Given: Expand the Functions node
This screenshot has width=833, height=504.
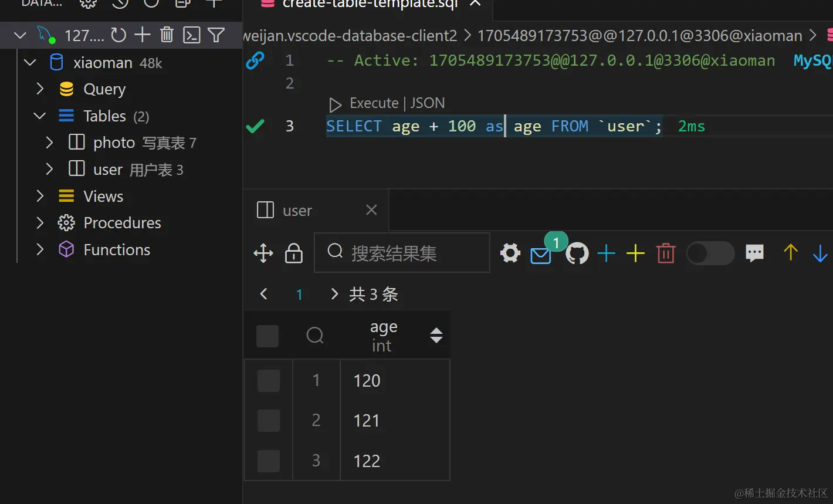Looking at the screenshot, I should tap(40, 249).
